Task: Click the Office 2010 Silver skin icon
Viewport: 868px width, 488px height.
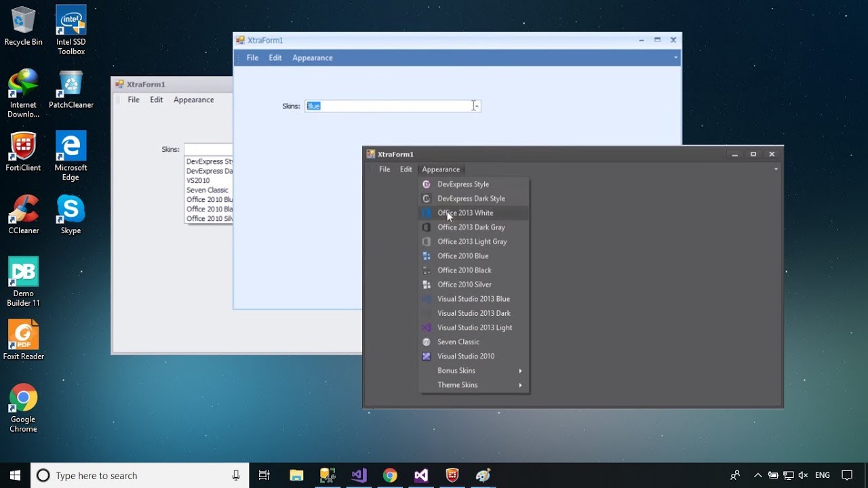Action: pyautogui.click(x=427, y=285)
